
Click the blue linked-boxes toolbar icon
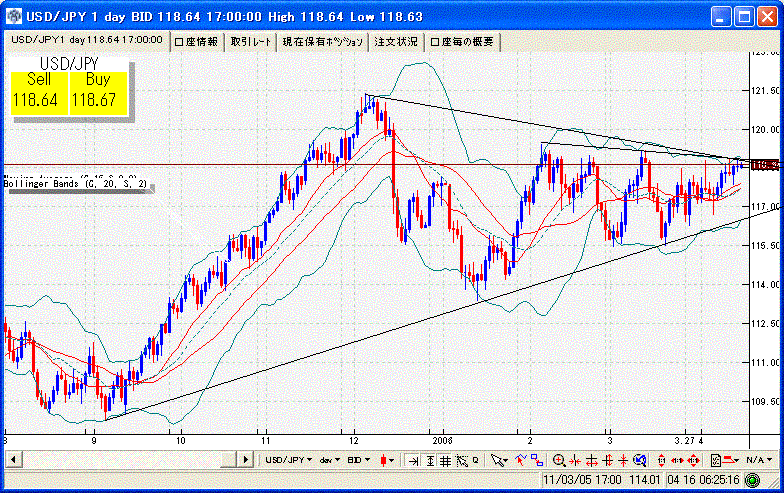537,460
